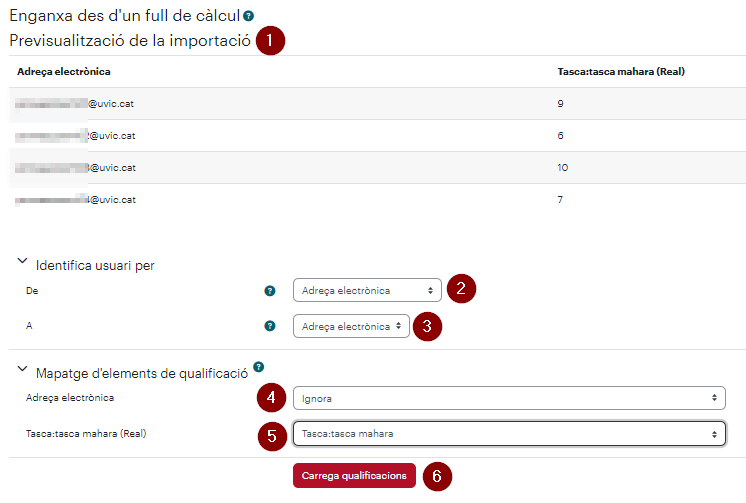Click red number 3 marker by A dropdown

427,326
